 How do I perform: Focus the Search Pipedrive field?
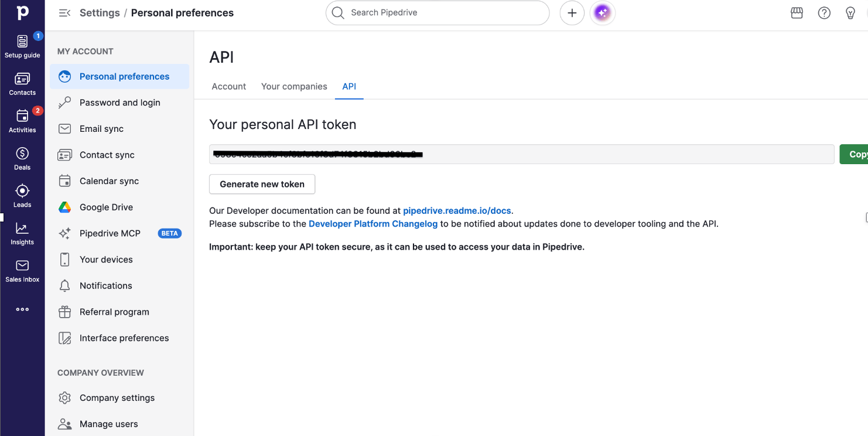tap(438, 12)
